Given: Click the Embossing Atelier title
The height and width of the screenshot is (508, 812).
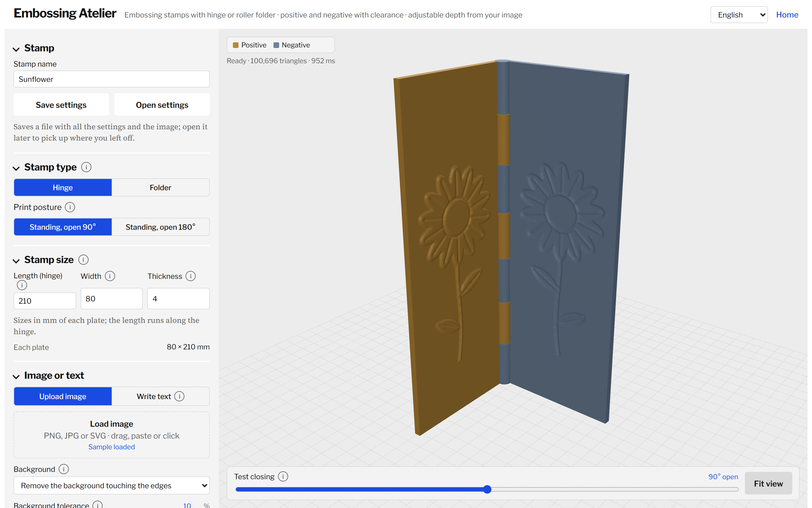Looking at the screenshot, I should [65, 14].
